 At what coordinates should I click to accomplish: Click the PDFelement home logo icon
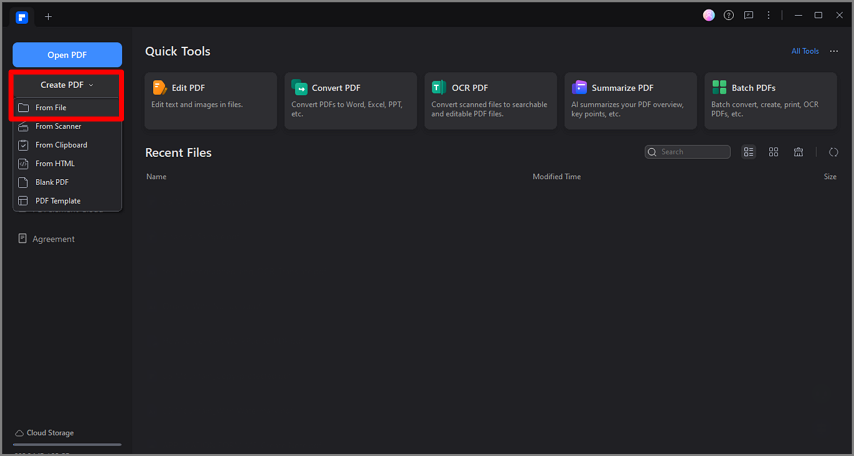22,17
